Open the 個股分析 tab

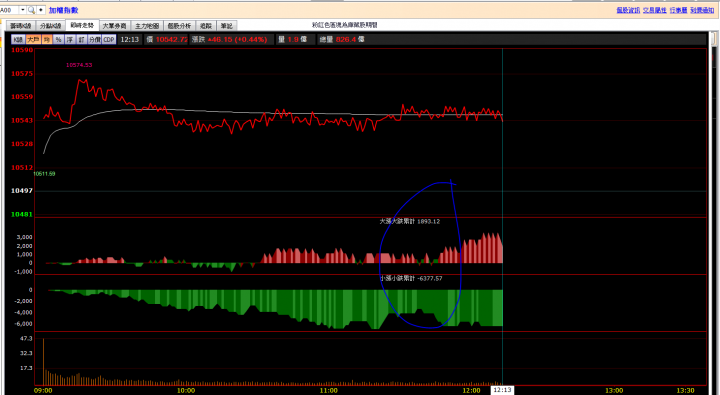point(179,26)
